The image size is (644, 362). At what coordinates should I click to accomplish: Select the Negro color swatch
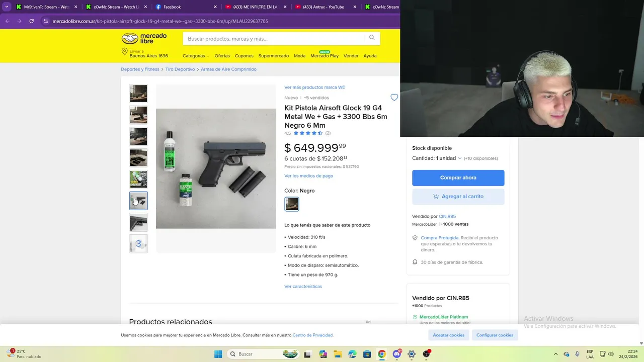pyautogui.click(x=292, y=204)
